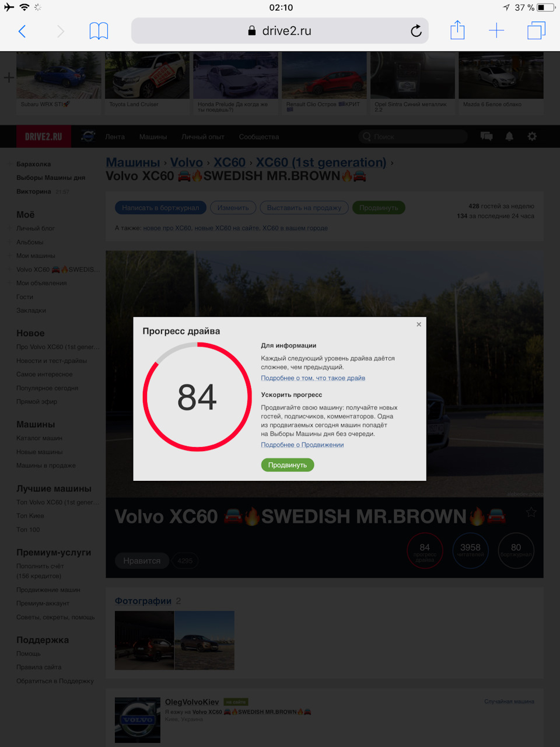Tap Safari forward arrow
The height and width of the screenshot is (747, 560).
pyautogui.click(x=61, y=31)
